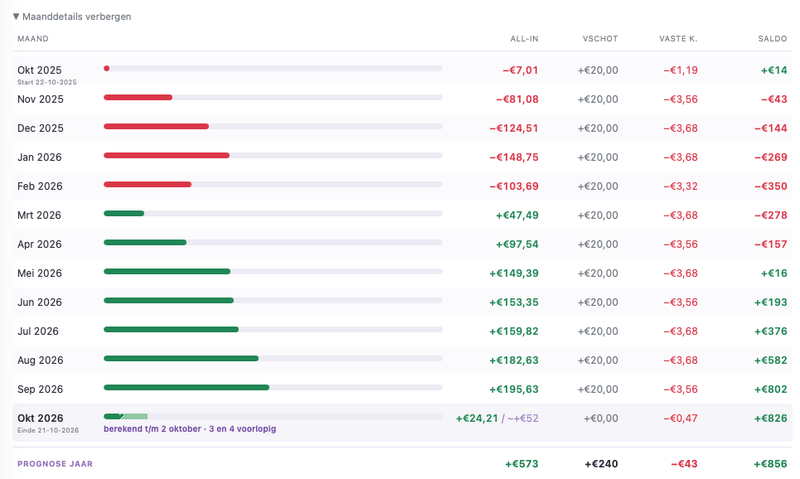
Task: Click the Okt 2026 partial progress bar
Action: pos(126,417)
